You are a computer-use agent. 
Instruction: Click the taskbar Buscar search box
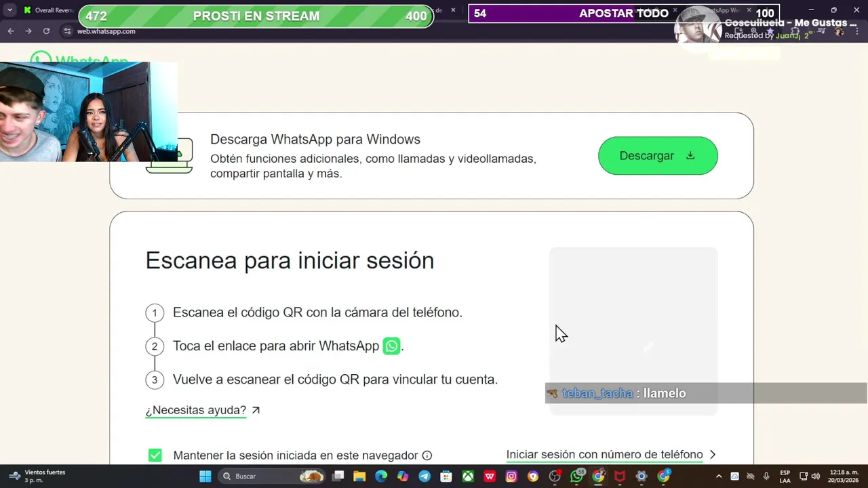click(271, 476)
